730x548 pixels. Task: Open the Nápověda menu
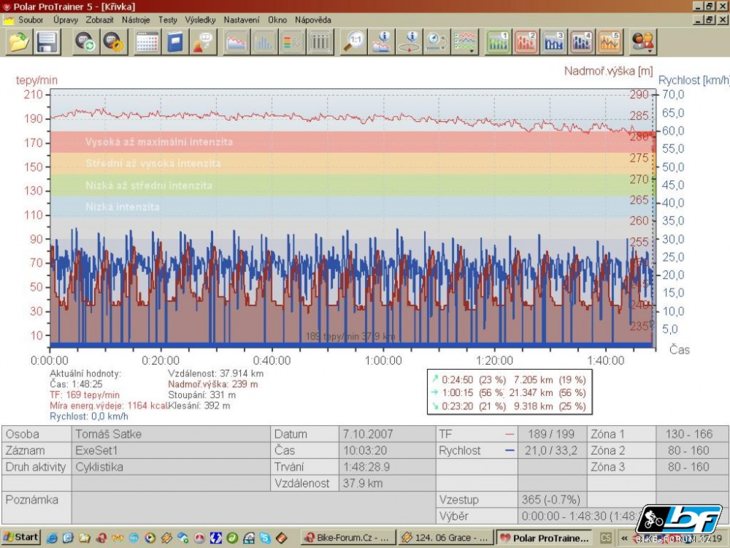(x=313, y=20)
